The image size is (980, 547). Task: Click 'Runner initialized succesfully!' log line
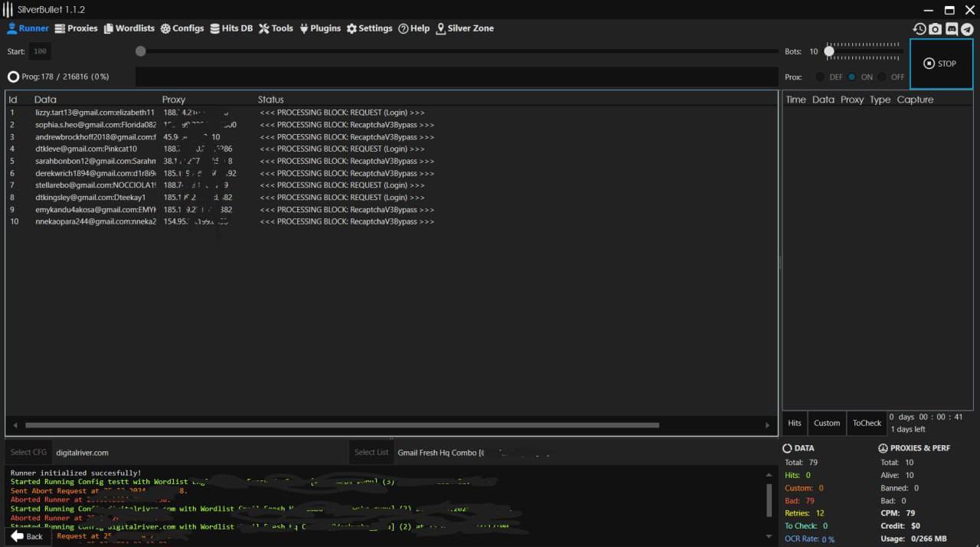click(76, 473)
